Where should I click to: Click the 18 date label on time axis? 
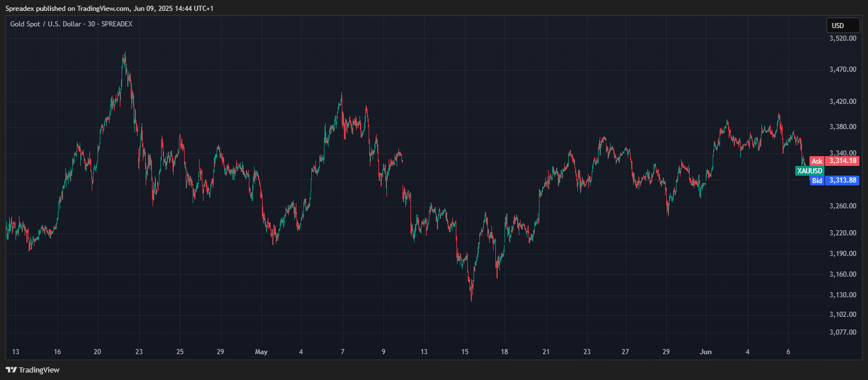coord(505,352)
